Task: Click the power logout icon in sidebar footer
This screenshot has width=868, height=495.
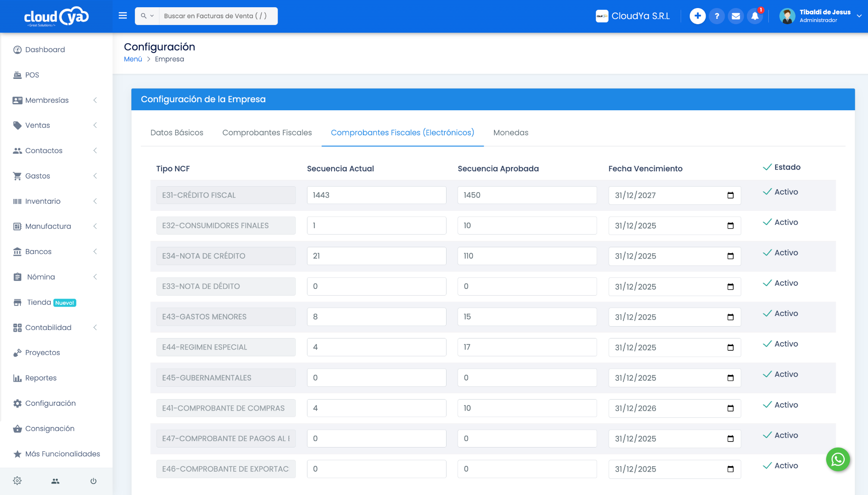Action: click(93, 481)
